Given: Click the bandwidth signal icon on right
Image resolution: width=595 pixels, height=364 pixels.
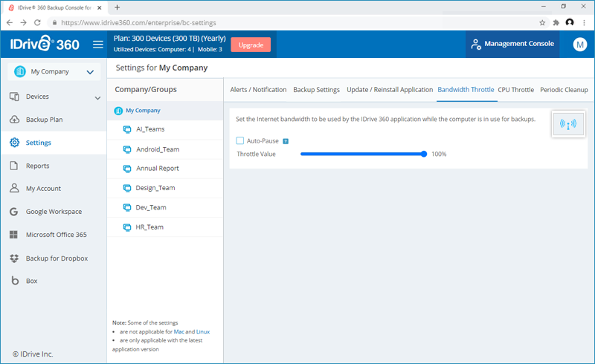Looking at the screenshot, I should point(567,124).
